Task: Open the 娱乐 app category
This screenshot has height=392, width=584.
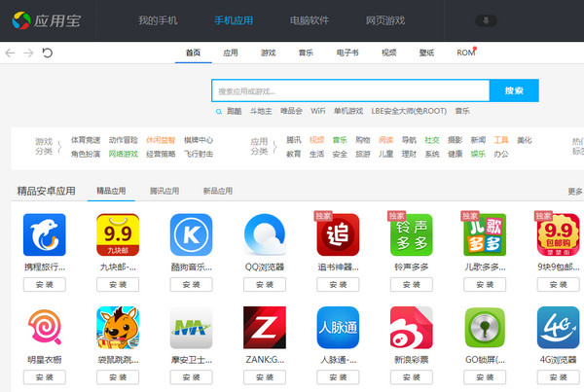Action: 478,154
